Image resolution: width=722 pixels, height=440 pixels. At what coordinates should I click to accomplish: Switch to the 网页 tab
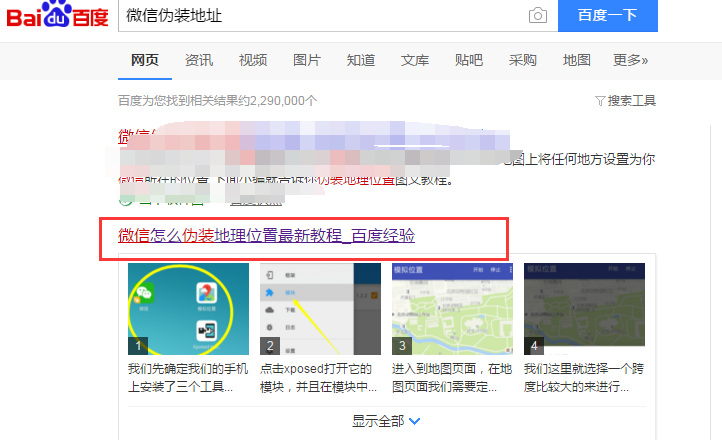pos(145,60)
